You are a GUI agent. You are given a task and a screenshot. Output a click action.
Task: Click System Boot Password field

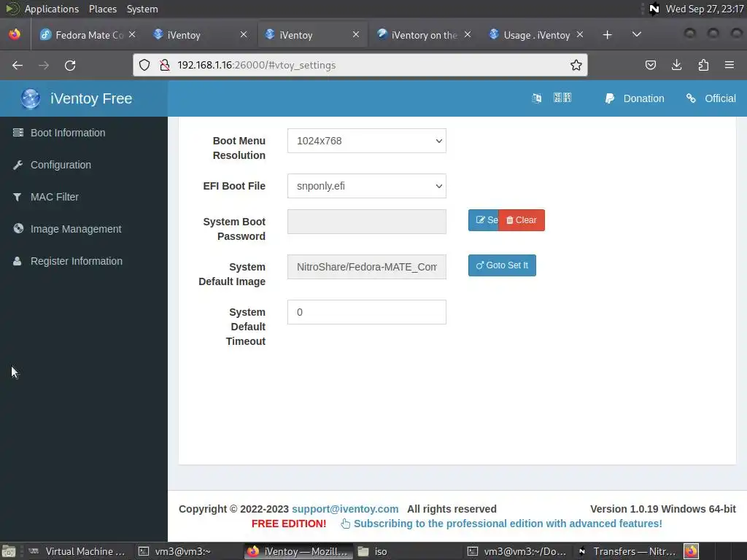(367, 222)
